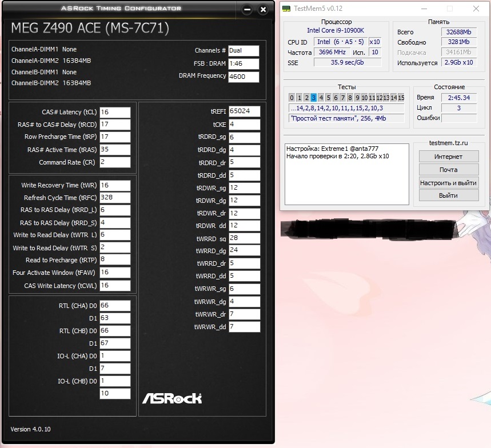Click the Настроить и выйти button

[x=448, y=183]
